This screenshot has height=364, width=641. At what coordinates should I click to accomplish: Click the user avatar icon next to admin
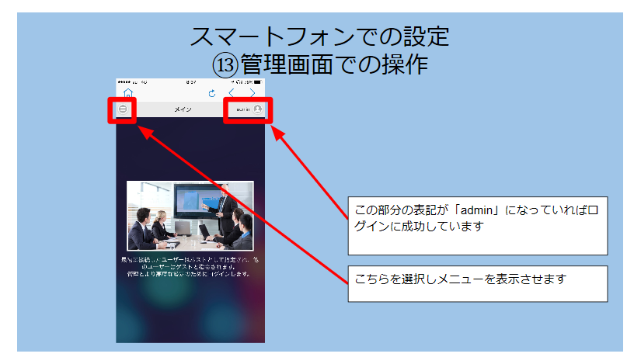click(258, 109)
